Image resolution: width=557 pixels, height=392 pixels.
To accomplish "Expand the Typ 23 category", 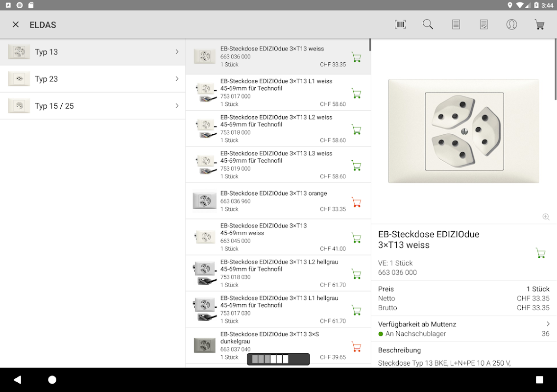I will coord(177,79).
